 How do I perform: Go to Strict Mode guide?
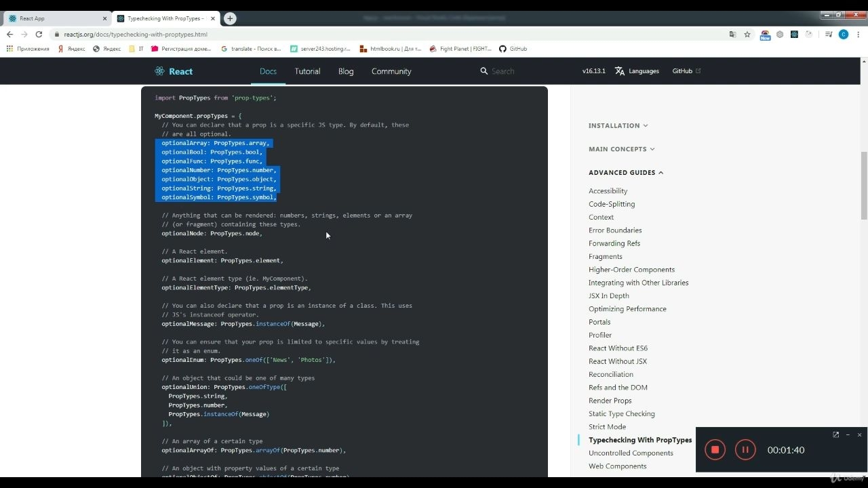(x=608, y=427)
